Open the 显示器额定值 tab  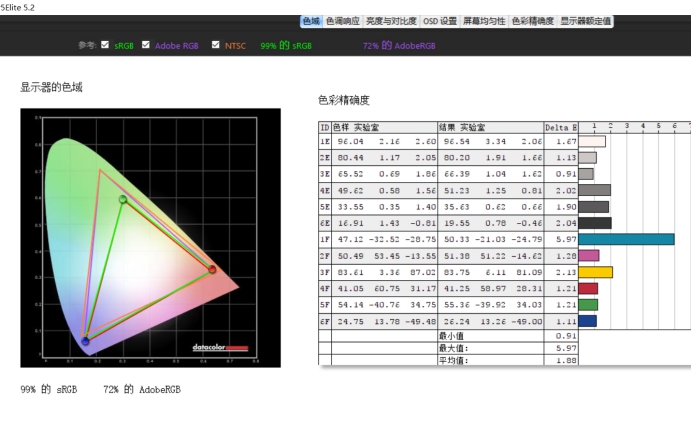tap(585, 21)
